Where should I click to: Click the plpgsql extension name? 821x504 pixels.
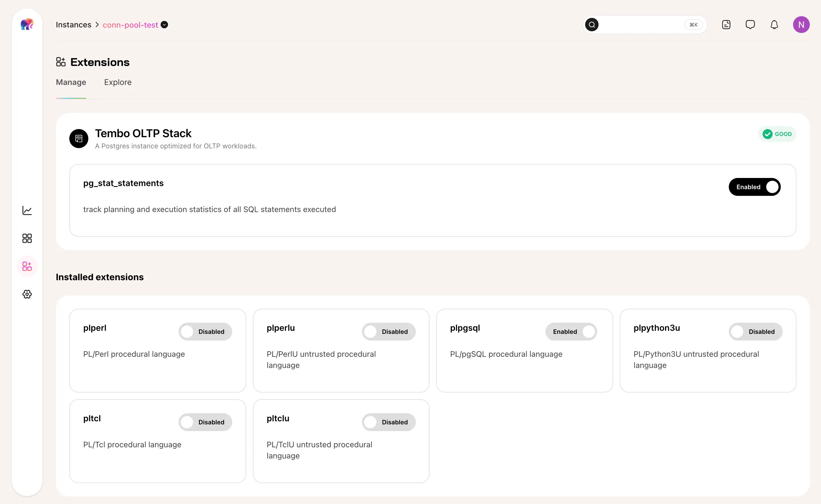(x=465, y=328)
